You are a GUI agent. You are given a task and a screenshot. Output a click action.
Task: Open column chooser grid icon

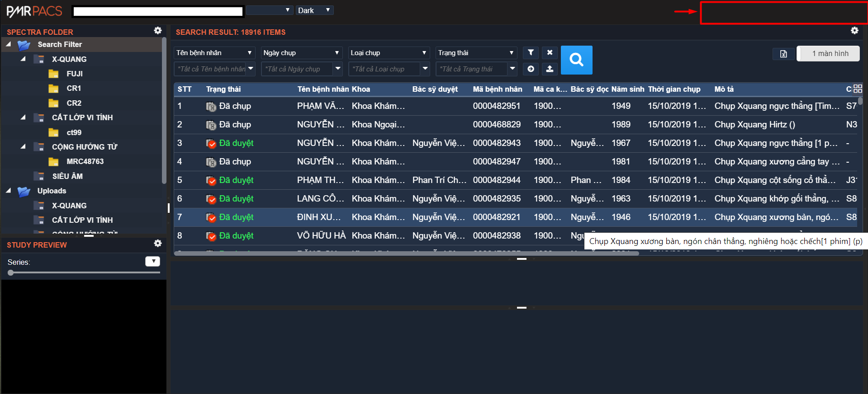[x=858, y=89]
